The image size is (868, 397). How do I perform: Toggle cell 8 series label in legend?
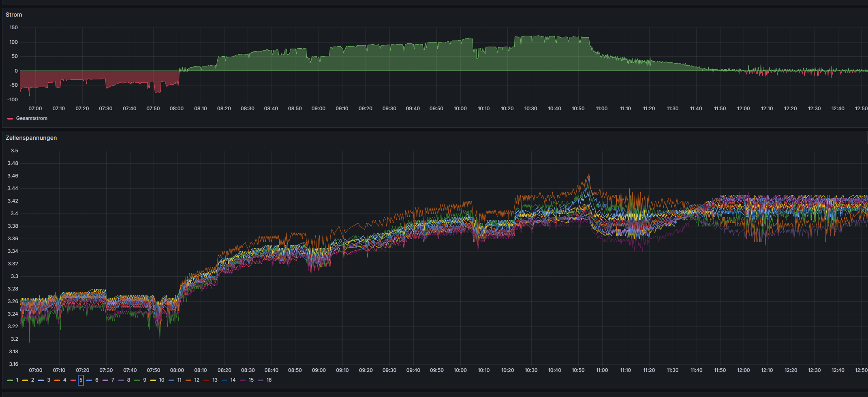[128, 380]
